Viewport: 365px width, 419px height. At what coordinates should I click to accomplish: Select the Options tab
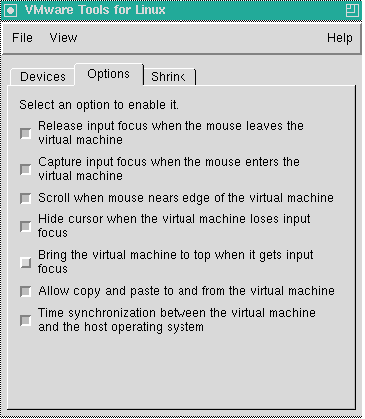click(x=109, y=74)
